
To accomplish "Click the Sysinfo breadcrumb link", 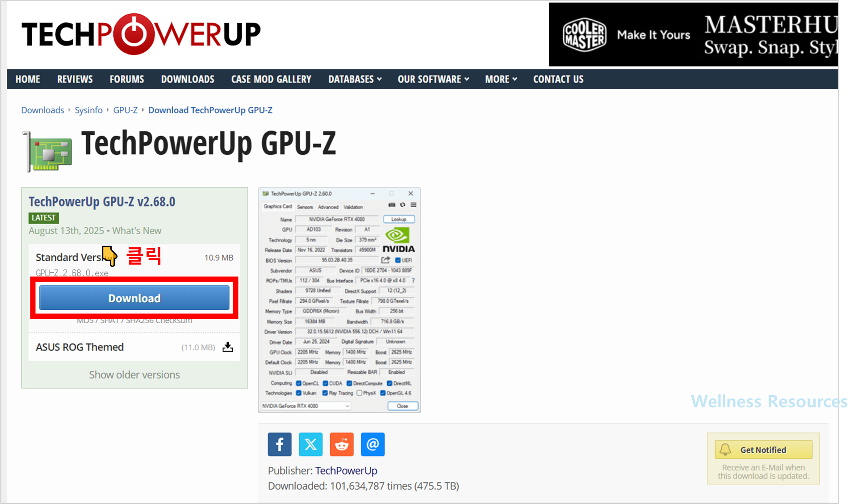I will (88, 110).
